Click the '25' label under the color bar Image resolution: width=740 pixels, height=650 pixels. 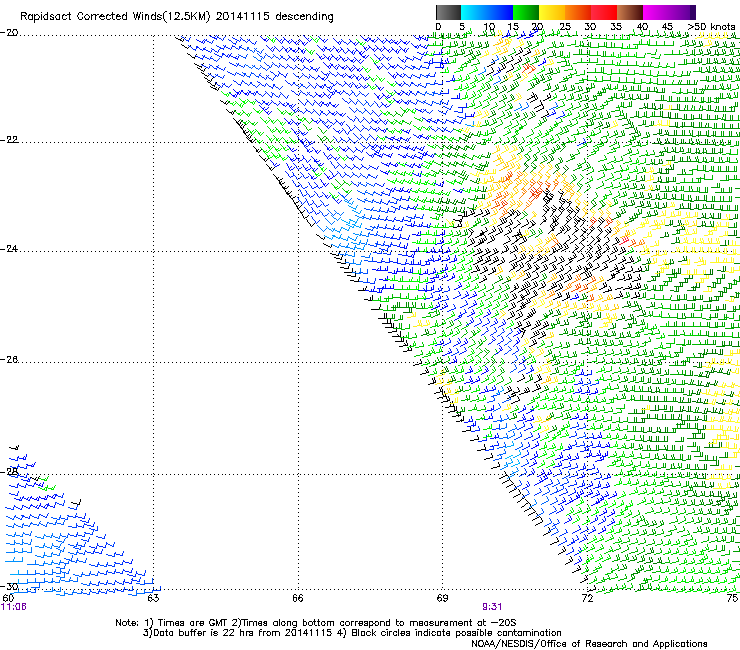564,27
